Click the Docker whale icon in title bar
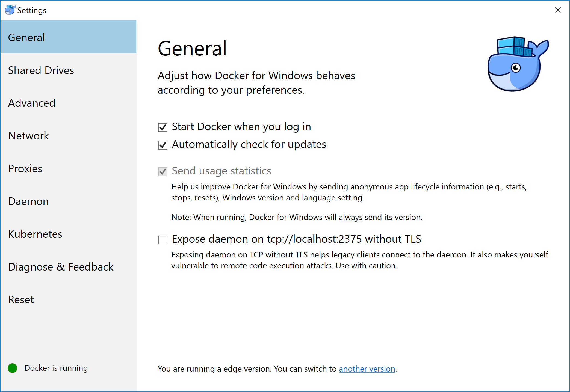This screenshot has width=570, height=392. pyautogui.click(x=10, y=10)
